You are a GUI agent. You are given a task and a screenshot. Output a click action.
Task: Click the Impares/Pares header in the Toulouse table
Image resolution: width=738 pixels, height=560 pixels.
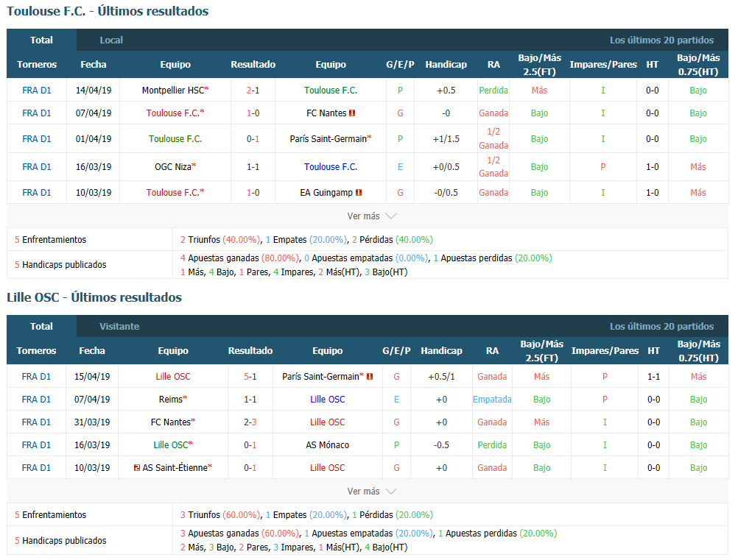603,65
